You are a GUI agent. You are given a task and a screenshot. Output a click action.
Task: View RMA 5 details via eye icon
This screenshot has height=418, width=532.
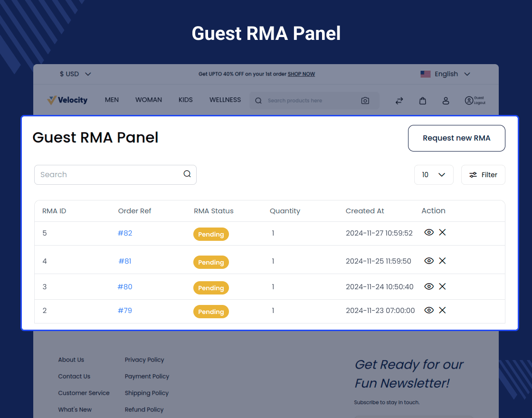[429, 232]
